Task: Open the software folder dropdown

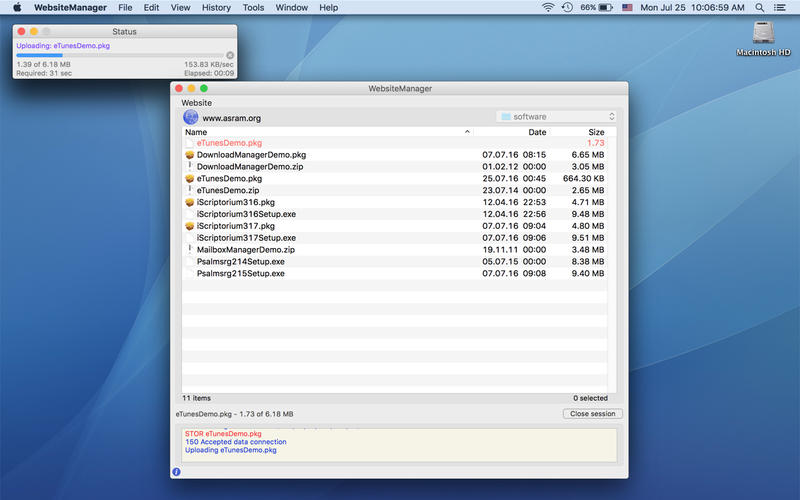Action: tap(556, 117)
